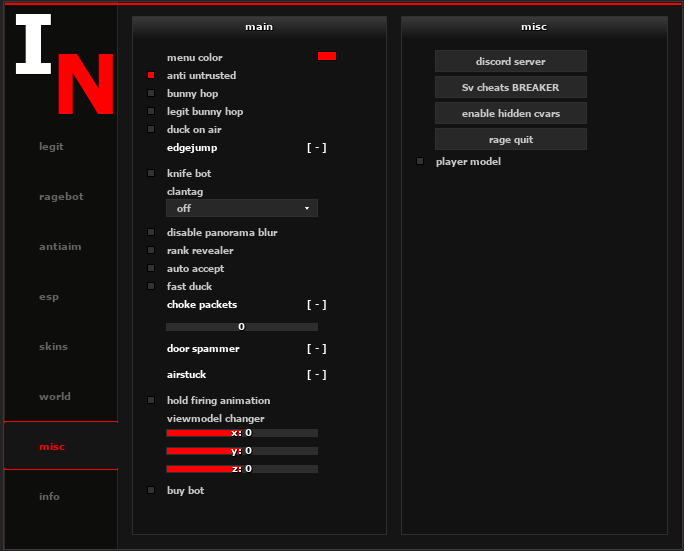The image size is (684, 551).
Task: Open the antiaim tab
Action: 60,247
